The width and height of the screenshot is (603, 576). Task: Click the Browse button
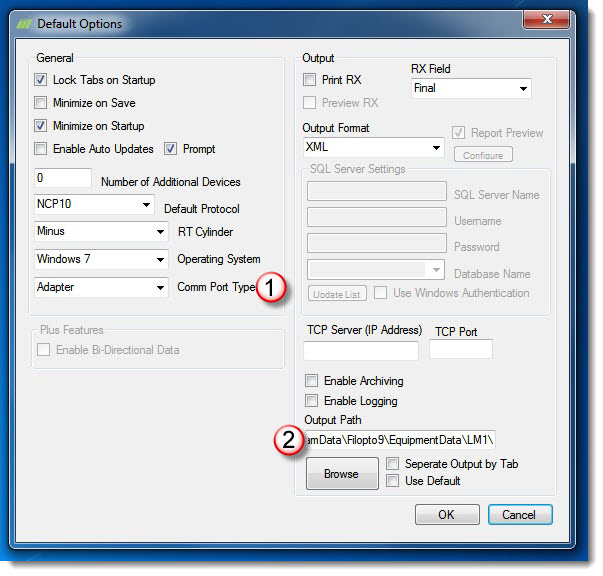[x=342, y=473]
